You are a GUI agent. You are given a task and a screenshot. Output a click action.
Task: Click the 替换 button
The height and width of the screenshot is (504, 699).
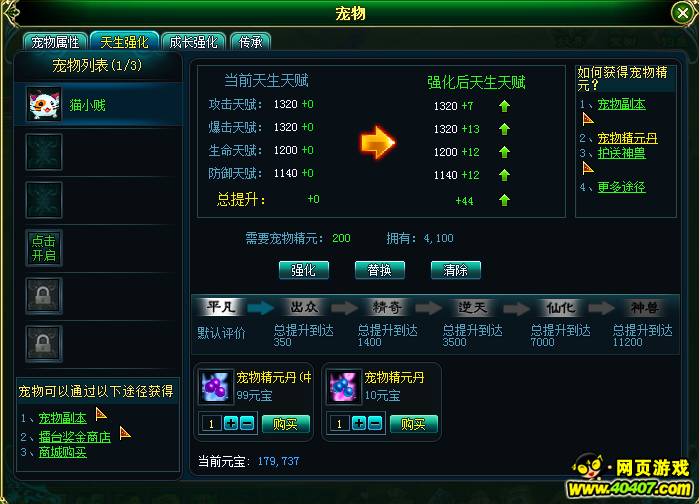point(380,270)
